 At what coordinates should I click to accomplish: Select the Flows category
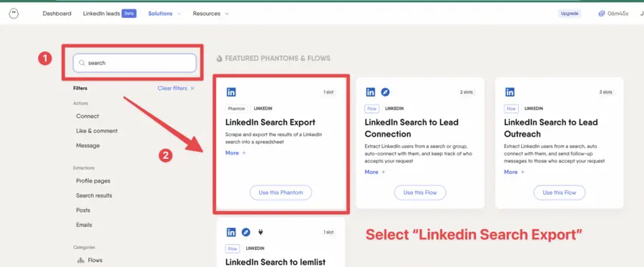90,261
